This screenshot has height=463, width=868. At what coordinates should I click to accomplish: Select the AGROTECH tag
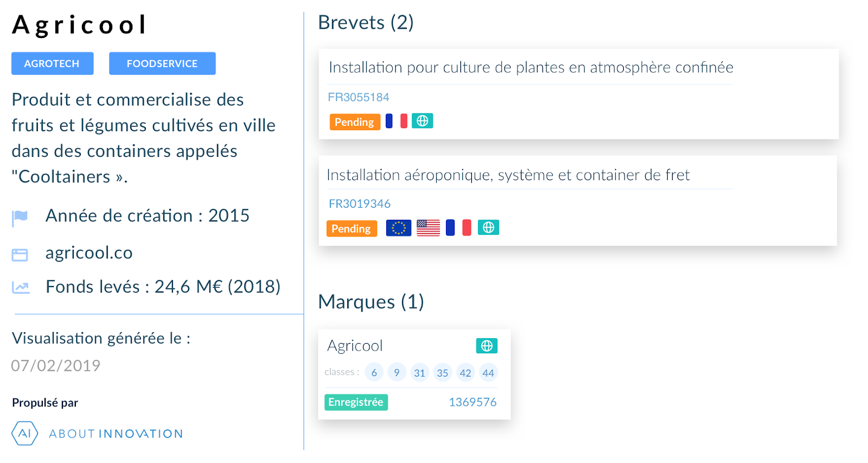[52, 64]
